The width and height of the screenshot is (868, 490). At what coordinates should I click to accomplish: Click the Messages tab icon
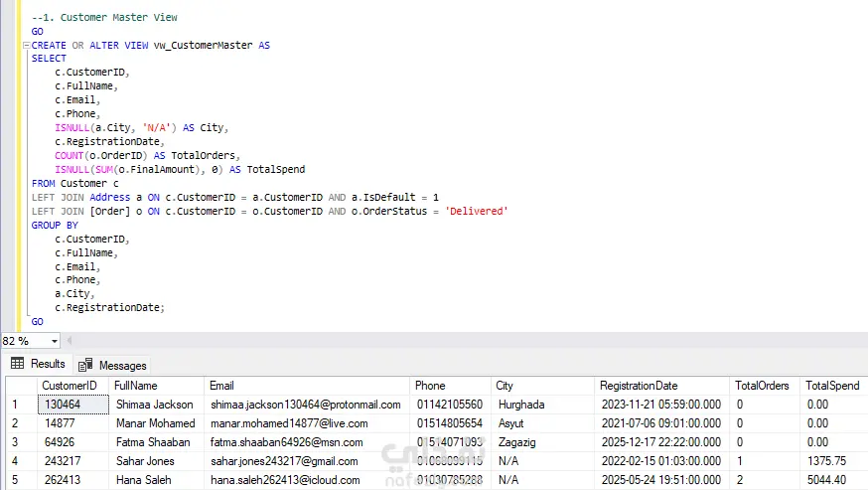pyautogui.click(x=85, y=366)
